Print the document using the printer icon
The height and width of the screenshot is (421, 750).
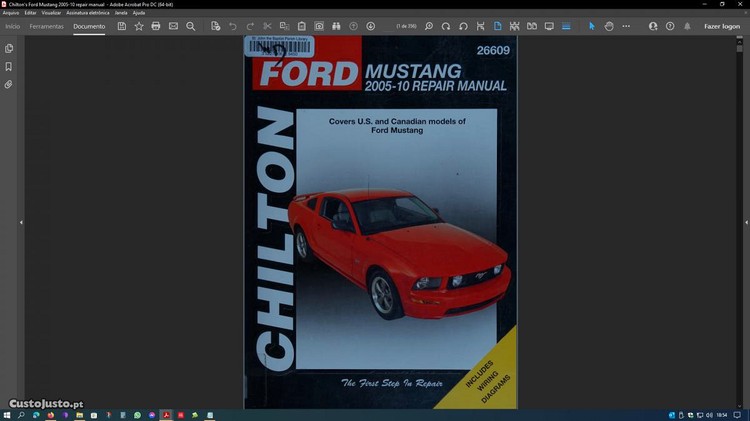(156, 26)
